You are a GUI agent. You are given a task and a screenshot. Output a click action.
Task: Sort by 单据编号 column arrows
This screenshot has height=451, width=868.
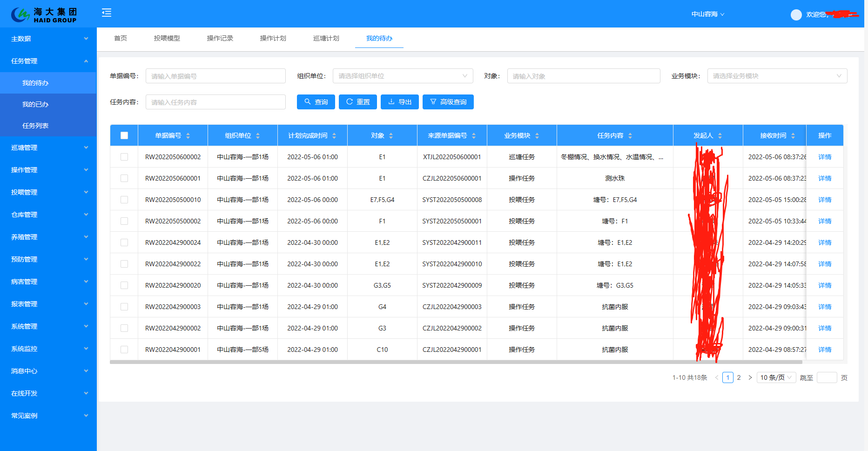188,135
